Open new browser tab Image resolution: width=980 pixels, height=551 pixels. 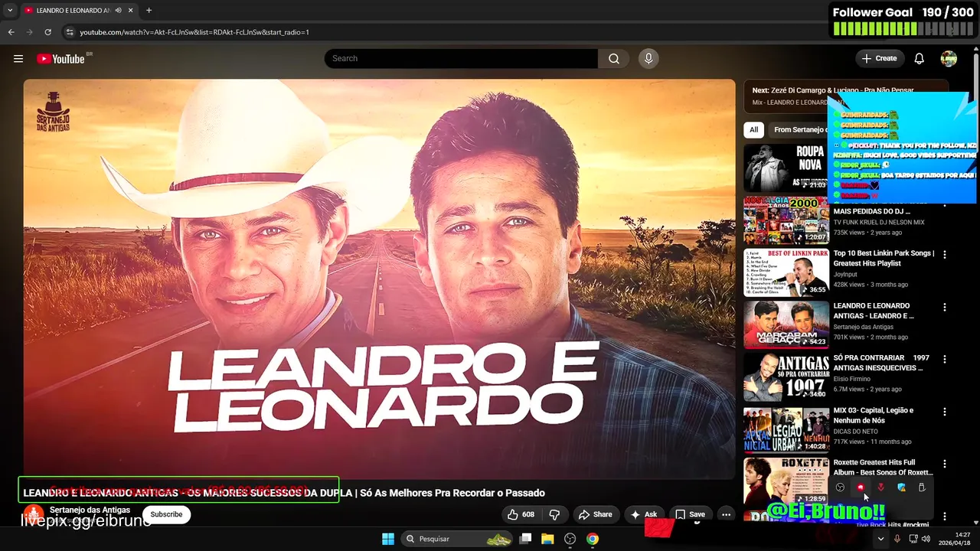coord(149,11)
